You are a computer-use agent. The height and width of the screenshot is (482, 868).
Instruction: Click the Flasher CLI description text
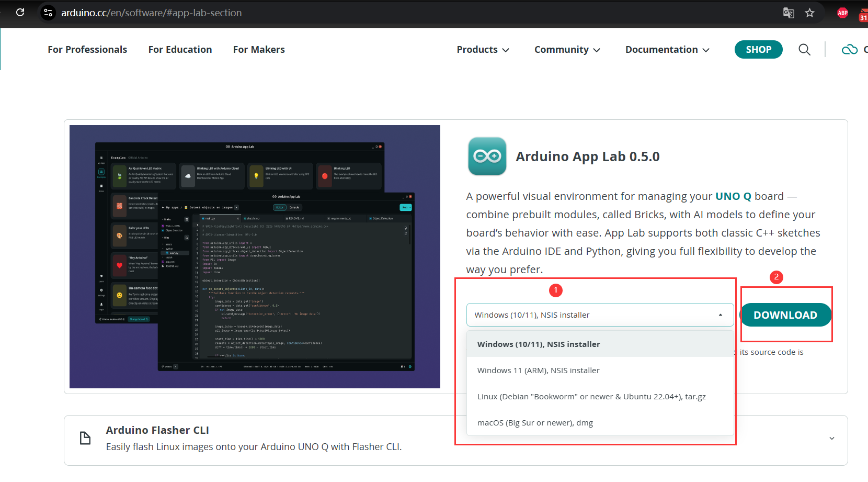click(x=254, y=447)
